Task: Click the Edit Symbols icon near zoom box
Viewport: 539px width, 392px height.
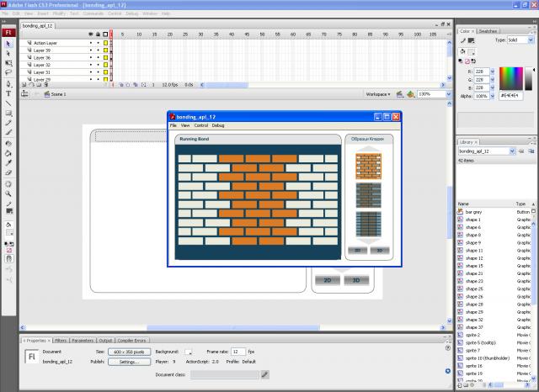Action: (x=410, y=94)
